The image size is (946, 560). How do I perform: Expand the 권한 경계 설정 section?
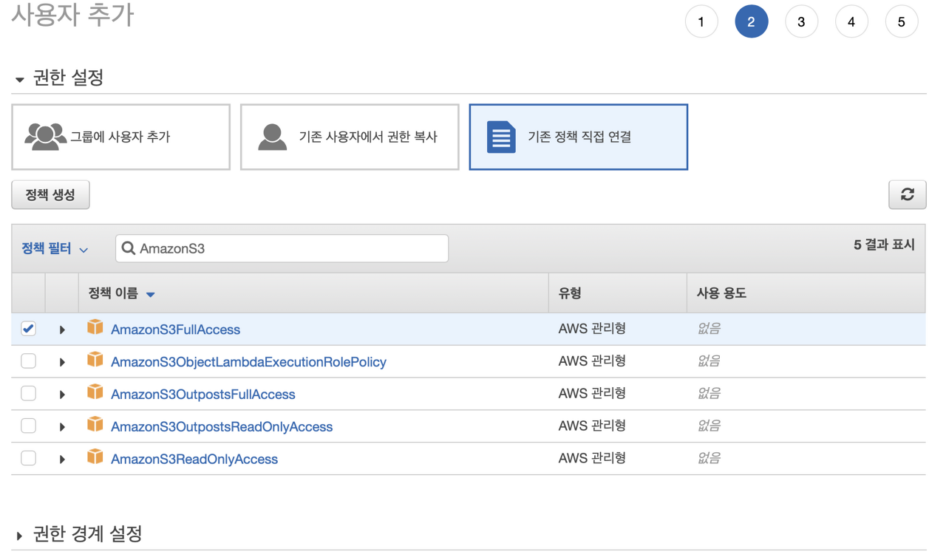point(20,536)
